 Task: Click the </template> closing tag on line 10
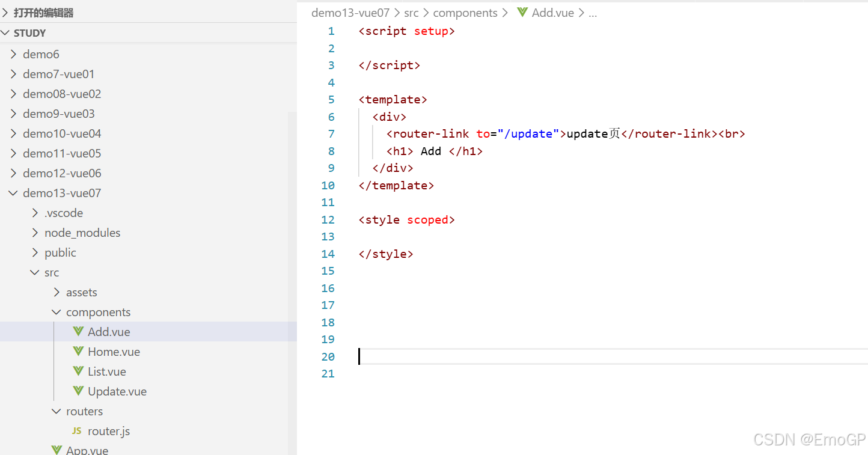[396, 186]
